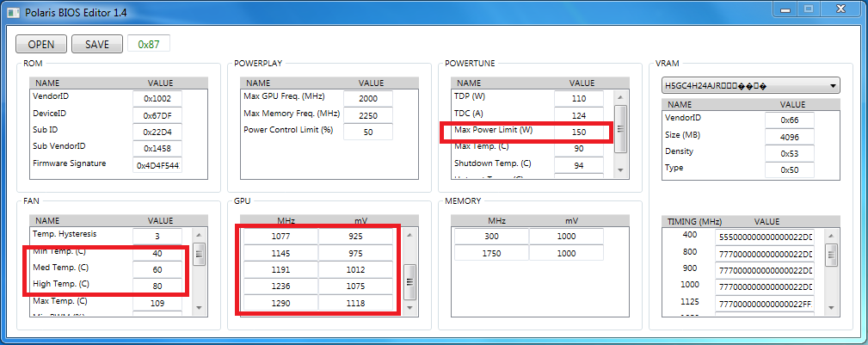Image resolution: width=868 pixels, height=345 pixels.
Task: Edit fan High Temp. value 80
Action: 157,286
